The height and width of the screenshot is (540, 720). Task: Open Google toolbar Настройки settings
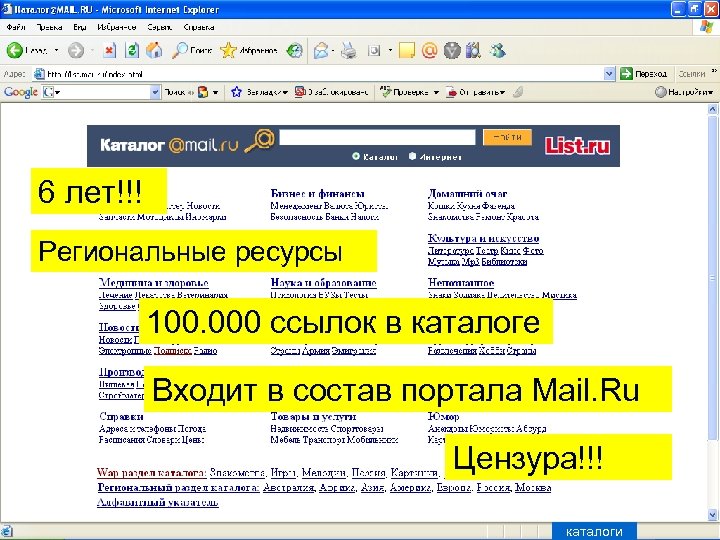[684, 92]
